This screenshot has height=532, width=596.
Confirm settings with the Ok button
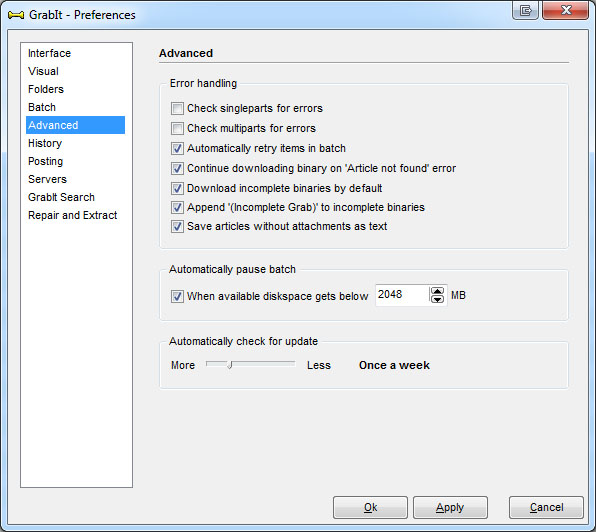(370, 507)
